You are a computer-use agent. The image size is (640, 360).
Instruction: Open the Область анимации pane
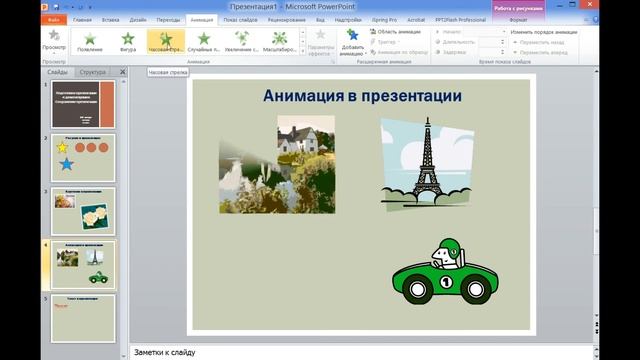pyautogui.click(x=395, y=32)
